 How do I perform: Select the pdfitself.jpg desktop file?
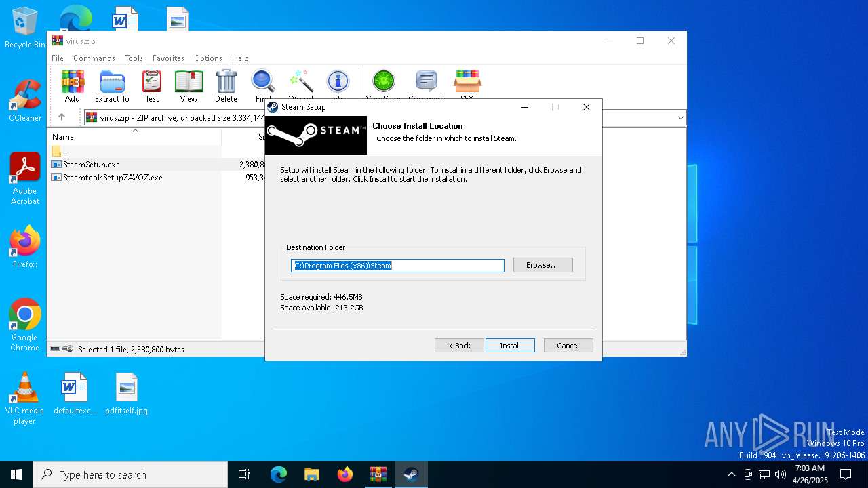pos(126,394)
